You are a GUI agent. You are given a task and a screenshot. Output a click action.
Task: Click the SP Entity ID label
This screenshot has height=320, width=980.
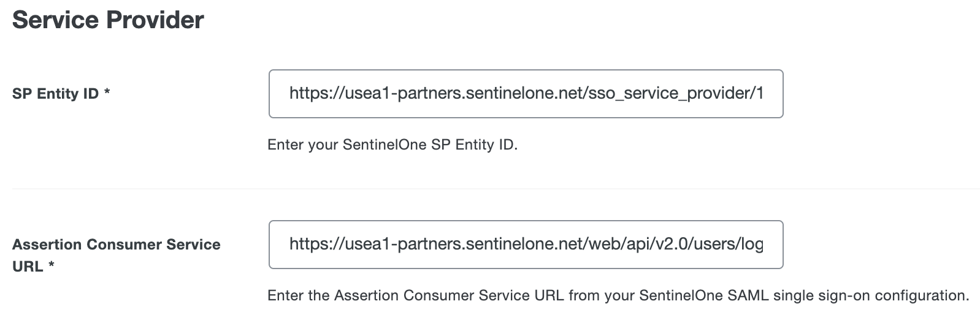[x=55, y=94]
